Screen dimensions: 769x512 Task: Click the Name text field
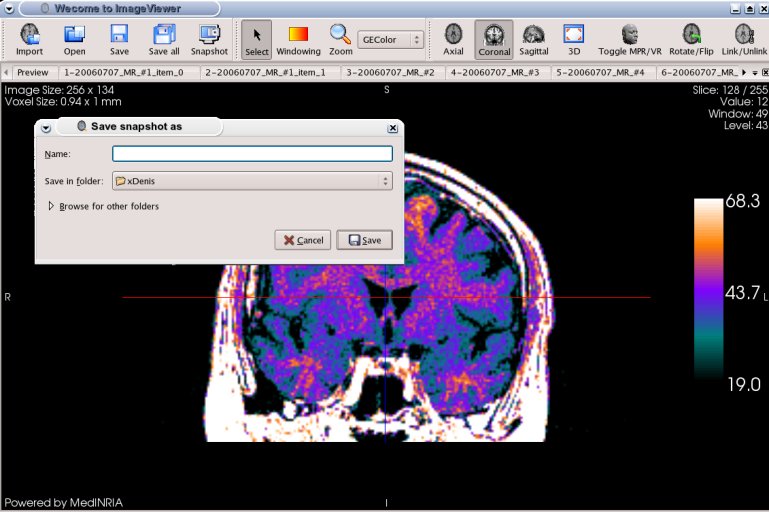pyautogui.click(x=252, y=154)
